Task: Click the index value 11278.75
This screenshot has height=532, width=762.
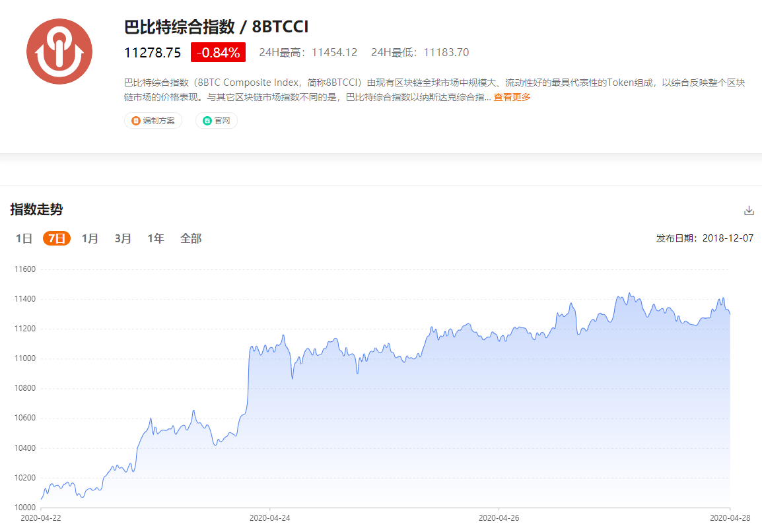Action: click(x=153, y=52)
